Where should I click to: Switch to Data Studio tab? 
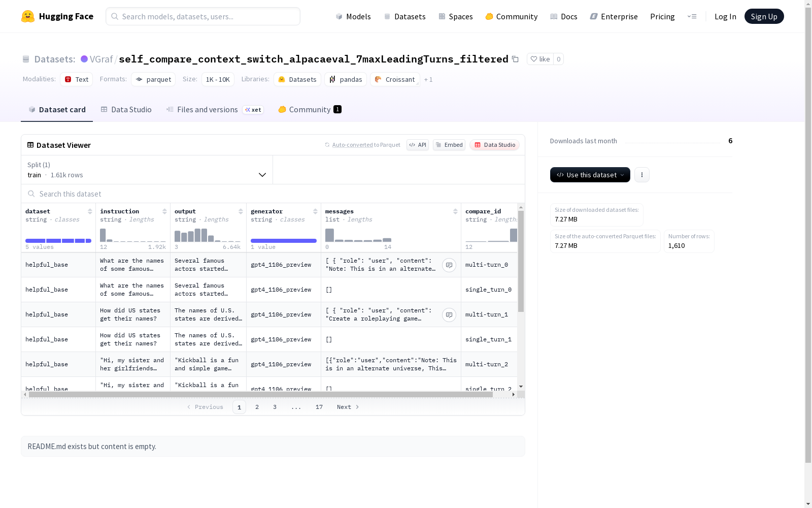126,110
